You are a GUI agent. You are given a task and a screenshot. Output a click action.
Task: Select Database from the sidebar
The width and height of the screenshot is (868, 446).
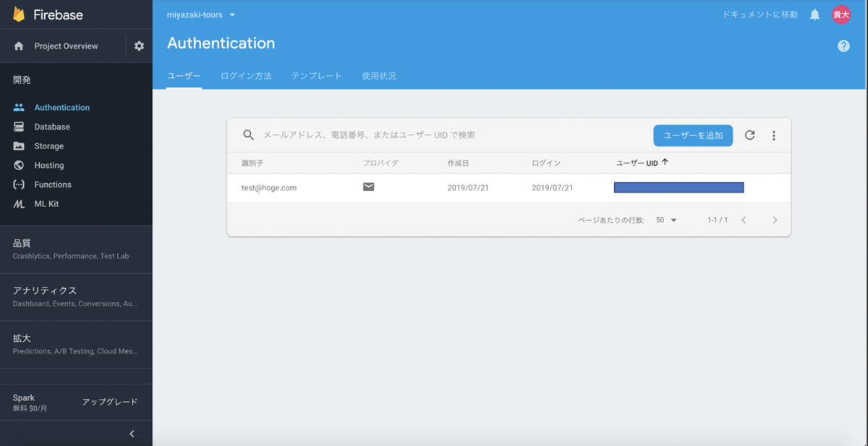(x=54, y=126)
